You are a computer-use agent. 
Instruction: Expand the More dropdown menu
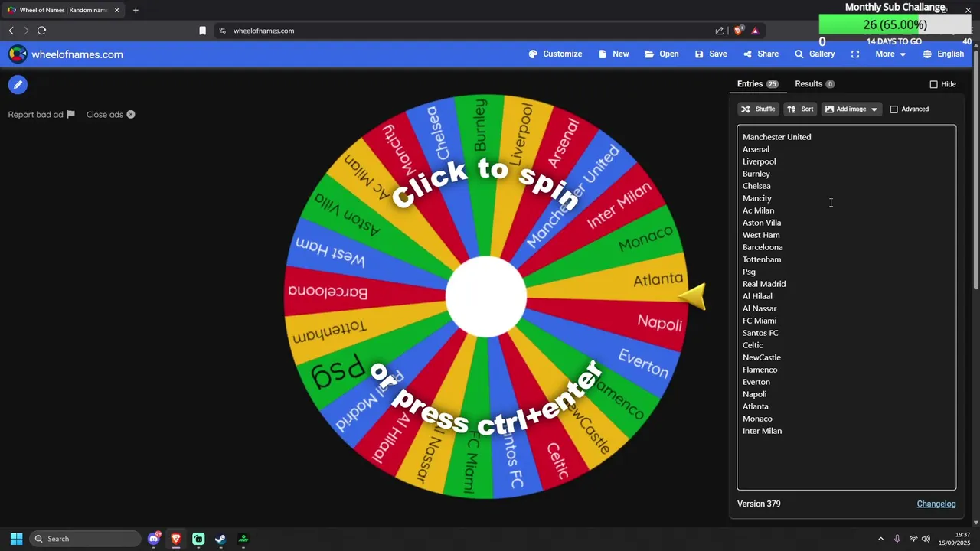click(x=890, y=54)
